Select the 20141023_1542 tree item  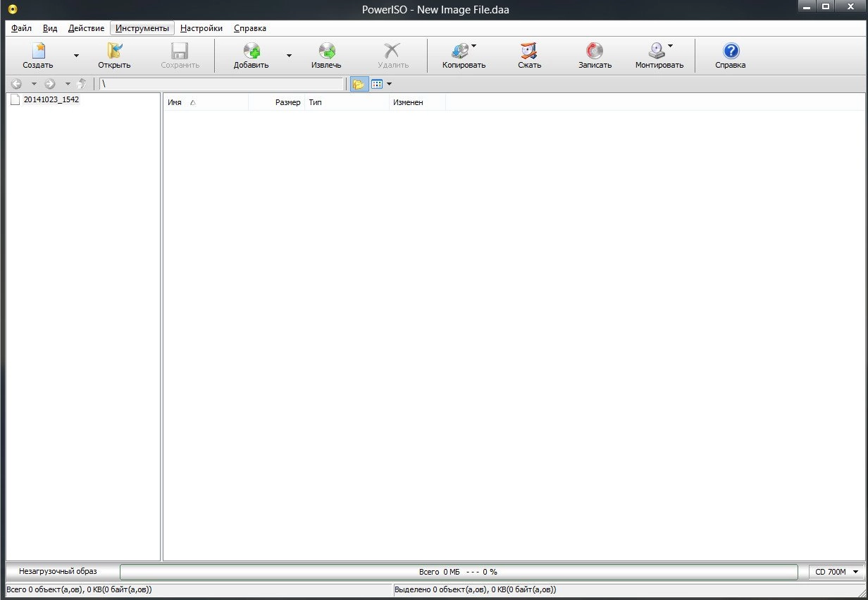point(51,100)
